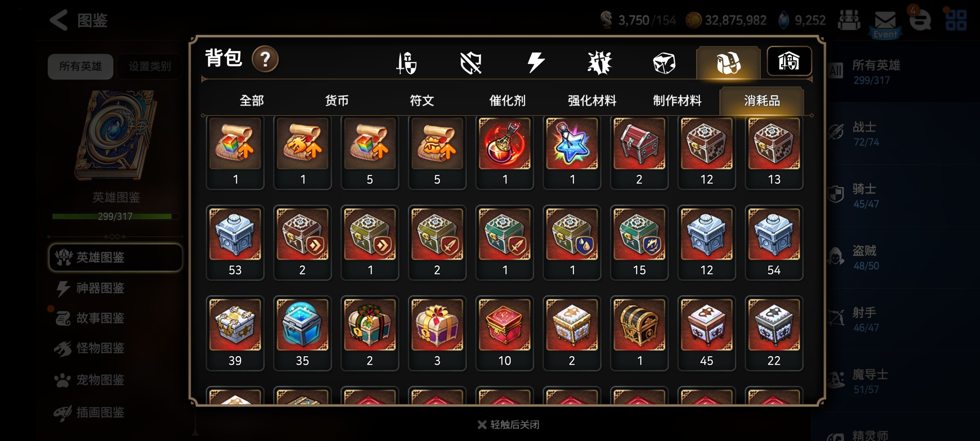Select the crossed shield category icon
980x441 pixels.
(x=471, y=63)
